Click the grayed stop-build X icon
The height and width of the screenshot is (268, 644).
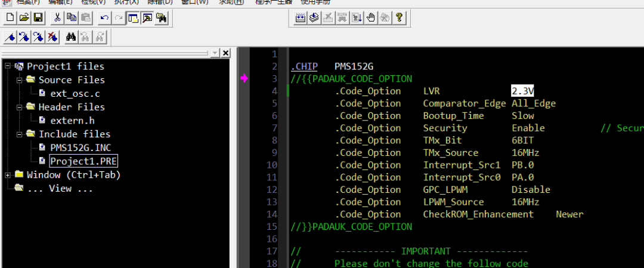pos(328,18)
